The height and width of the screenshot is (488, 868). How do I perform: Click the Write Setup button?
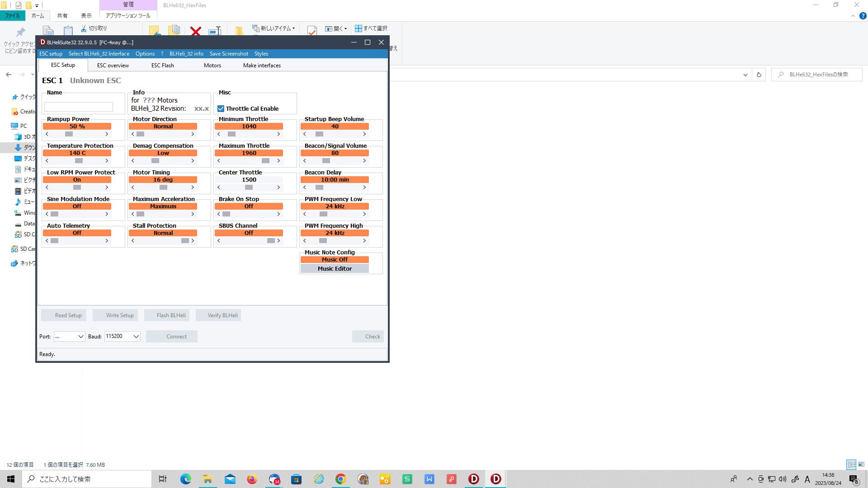(115, 315)
